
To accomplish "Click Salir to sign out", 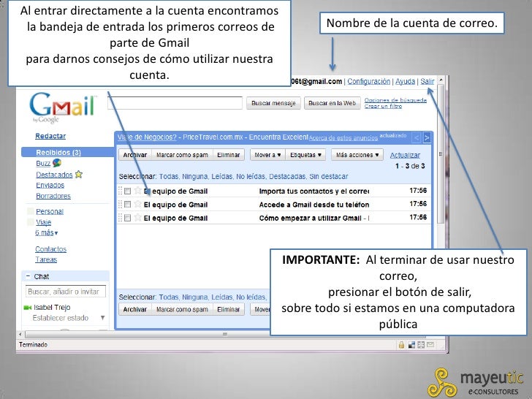I will [427, 81].
